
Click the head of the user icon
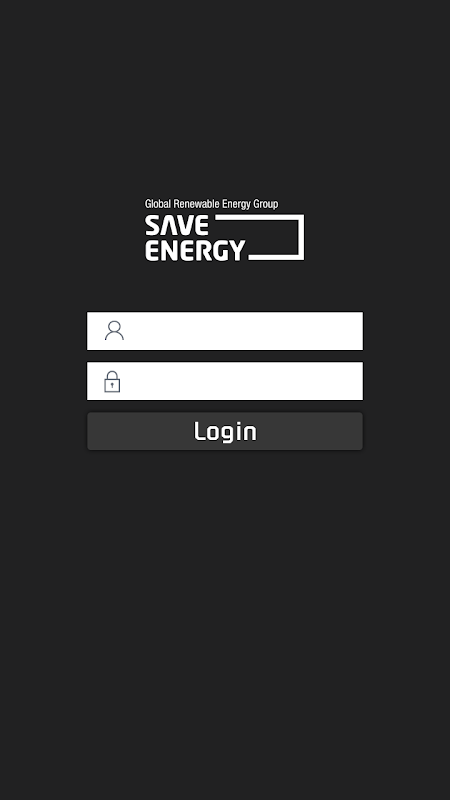tap(114, 326)
